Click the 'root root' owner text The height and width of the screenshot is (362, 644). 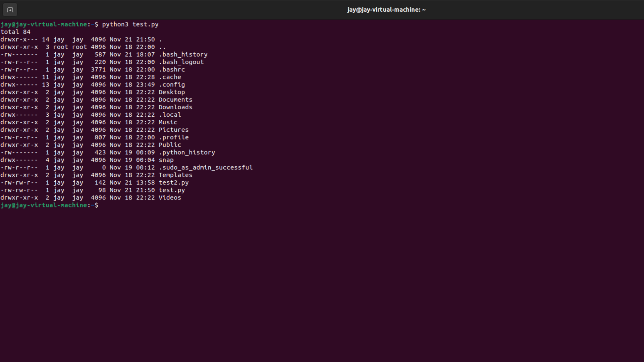tap(70, 47)
